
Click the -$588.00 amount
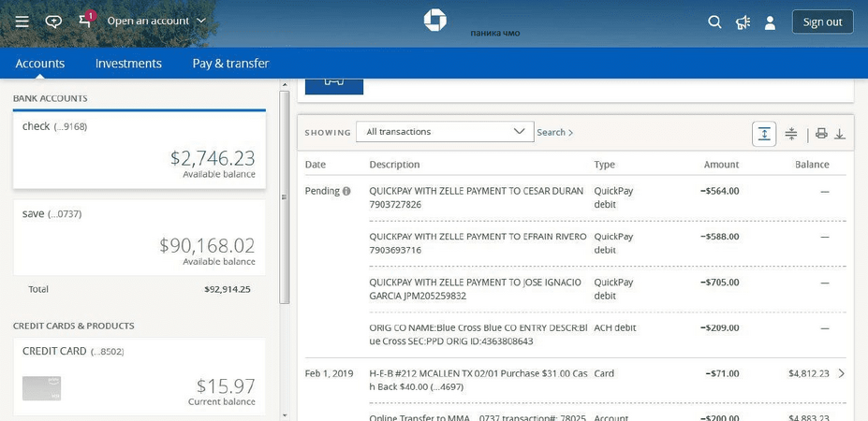point(719,237)
